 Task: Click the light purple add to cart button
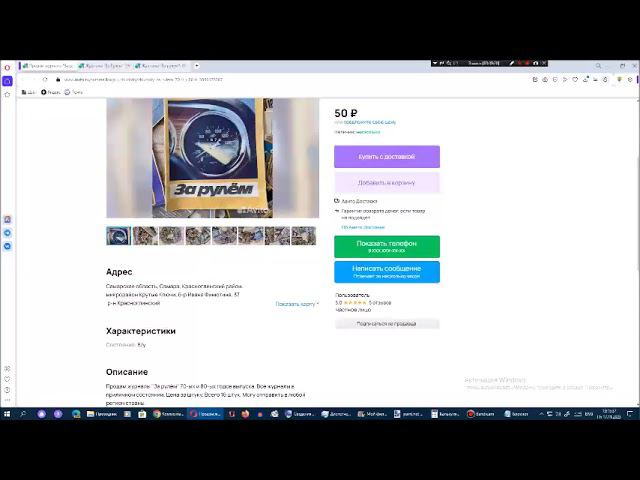point(387,182)
